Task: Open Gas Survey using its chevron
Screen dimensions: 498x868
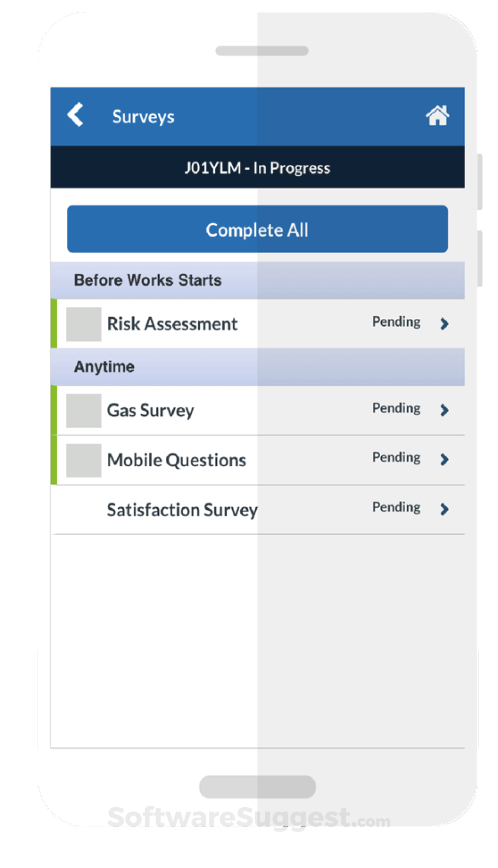Action: coord(444,410)
